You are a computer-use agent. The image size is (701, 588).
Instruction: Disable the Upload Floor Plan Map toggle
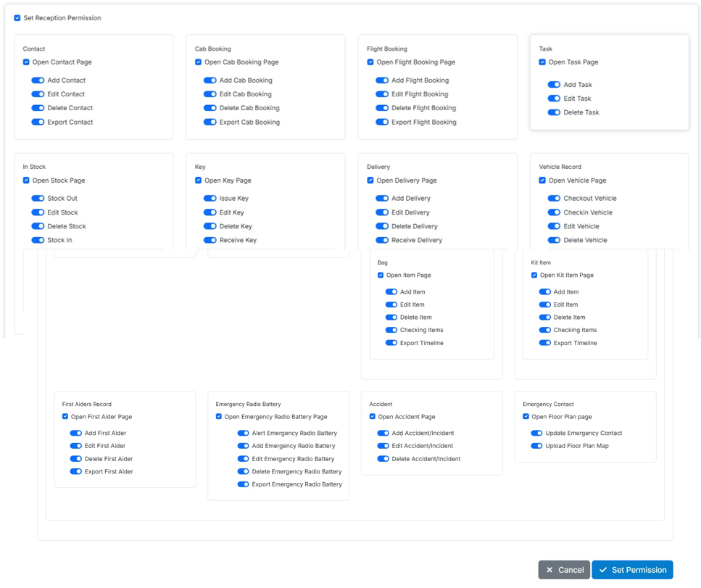pyautogui.click(x=536, y=446)
